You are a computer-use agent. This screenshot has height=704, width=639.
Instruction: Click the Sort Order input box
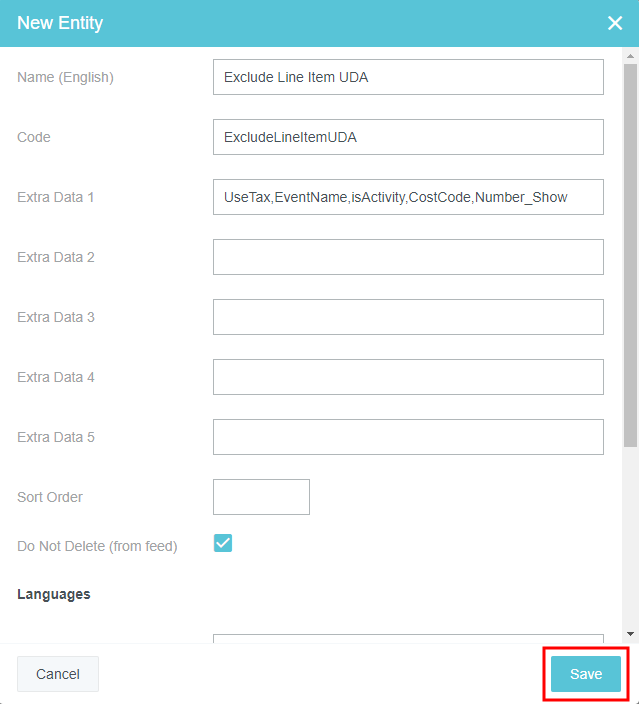tap(261, 497)
